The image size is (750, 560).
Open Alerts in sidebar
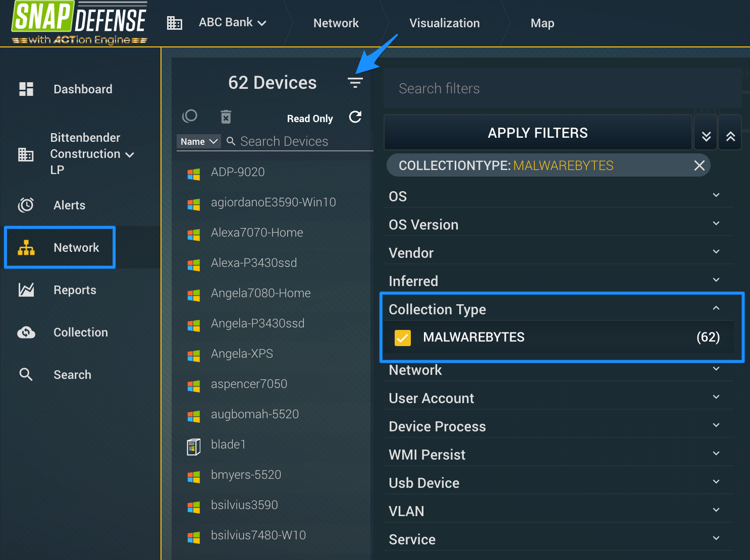pos(70,205)
